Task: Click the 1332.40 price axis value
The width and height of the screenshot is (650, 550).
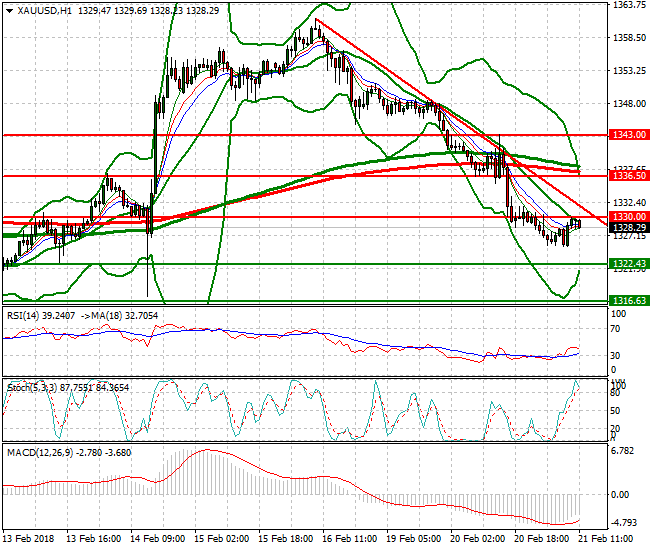Action: [629, 203]
